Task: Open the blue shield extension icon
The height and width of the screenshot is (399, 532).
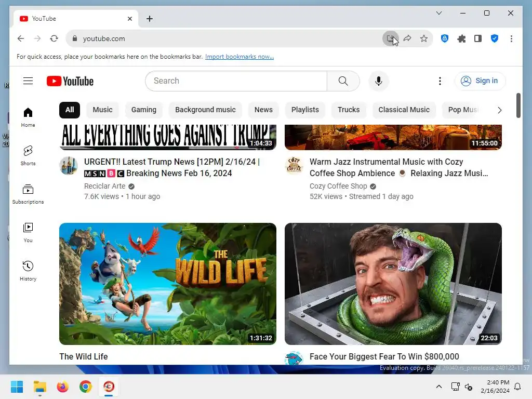Action: pos(445,38)
